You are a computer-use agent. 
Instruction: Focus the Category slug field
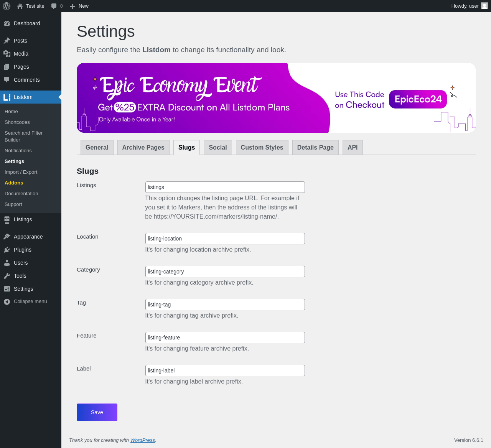[x=225, y=272]
